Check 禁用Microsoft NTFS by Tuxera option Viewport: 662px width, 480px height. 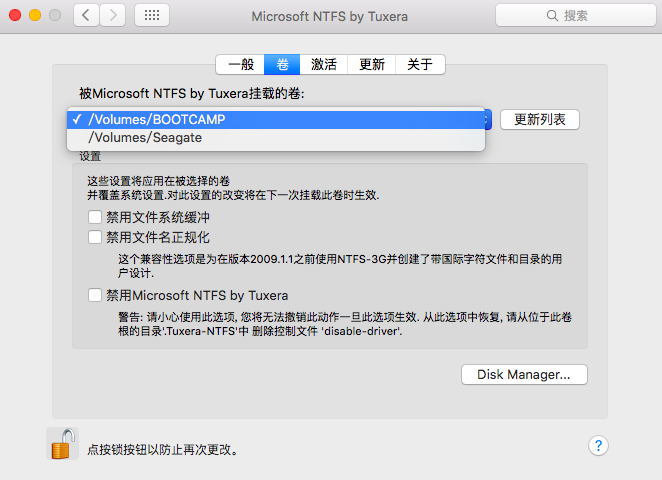[95, 295]
